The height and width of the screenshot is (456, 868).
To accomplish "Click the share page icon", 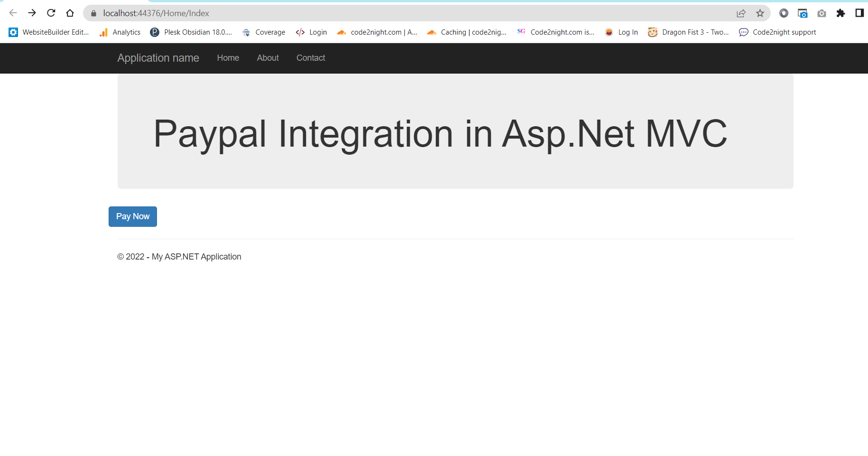I will pyautogui.click(x=741, y=13).
